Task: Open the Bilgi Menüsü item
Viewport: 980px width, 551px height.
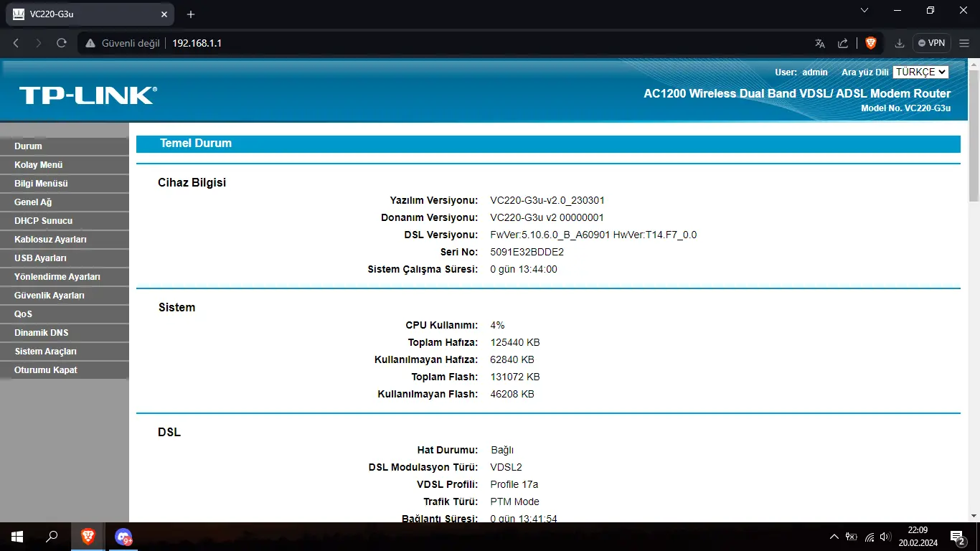Action: [65, 184]
